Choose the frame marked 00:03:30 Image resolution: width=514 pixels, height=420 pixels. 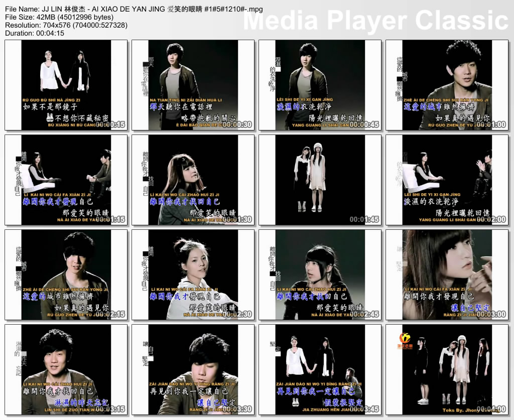pos(193,369)
